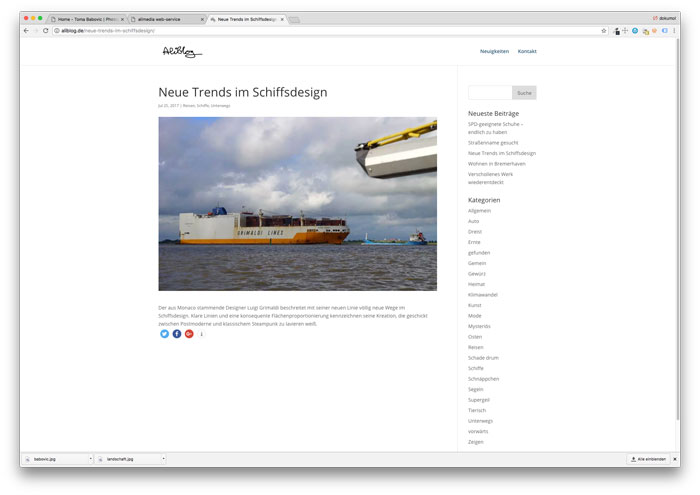This screenshot has width=700, height=495.
Task: Switch to 'allmedia web-service' tab
Action: [167, 20]
